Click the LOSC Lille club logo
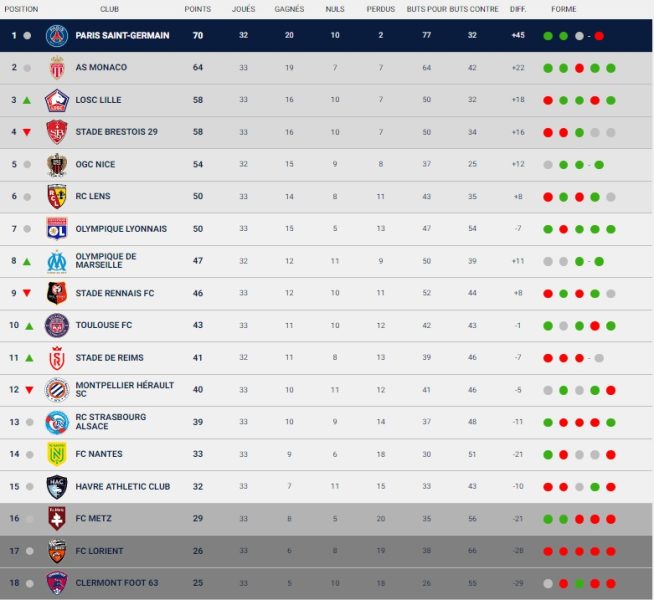 57,100
